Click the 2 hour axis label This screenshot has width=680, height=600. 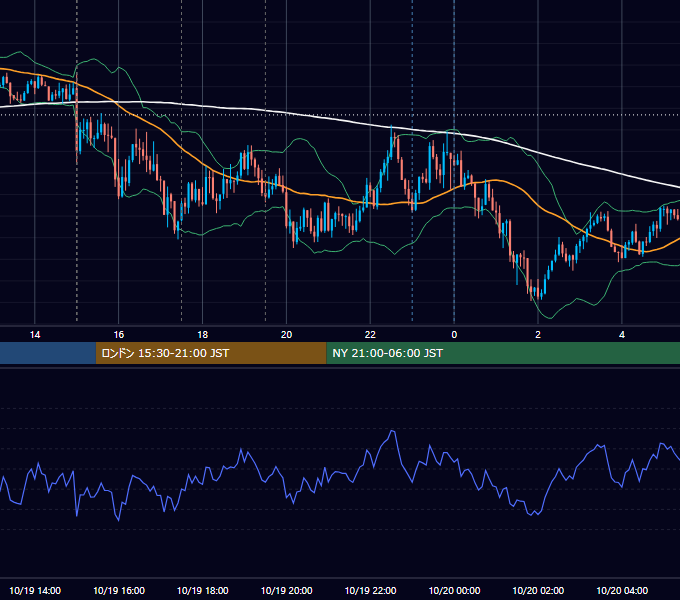coord(538,335)
